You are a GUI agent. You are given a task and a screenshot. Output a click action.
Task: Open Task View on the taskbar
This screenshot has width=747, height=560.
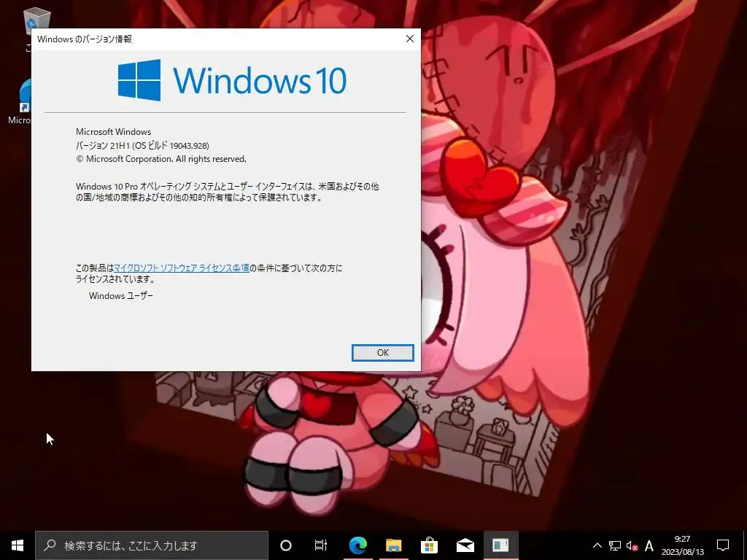click(x=321, y=545)
